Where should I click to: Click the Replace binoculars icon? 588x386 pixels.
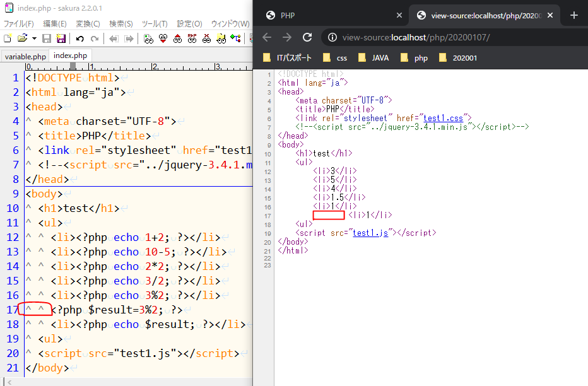[x=192, y=39]
